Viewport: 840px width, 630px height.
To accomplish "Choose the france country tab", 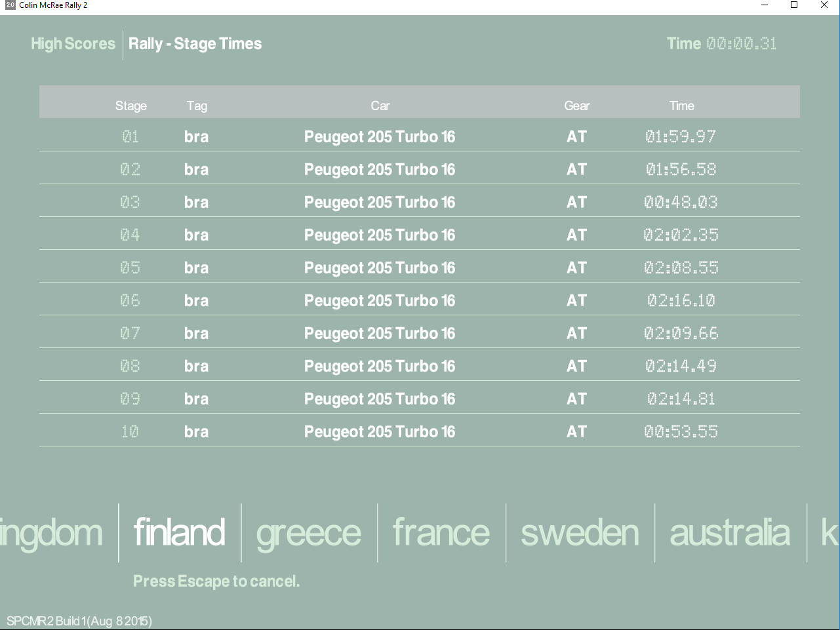I will click(x=441, y=532).
